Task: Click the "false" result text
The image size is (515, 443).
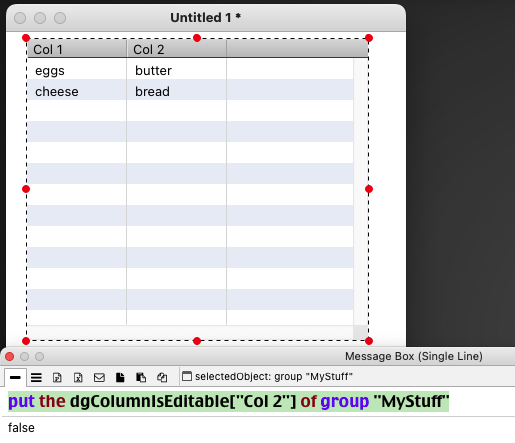Action: [21, 428]
